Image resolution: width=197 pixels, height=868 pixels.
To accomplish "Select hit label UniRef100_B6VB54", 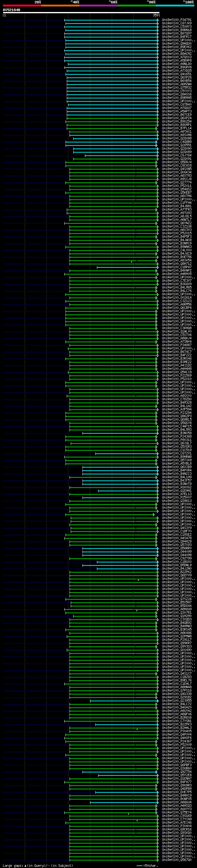I will click(176, 81).
